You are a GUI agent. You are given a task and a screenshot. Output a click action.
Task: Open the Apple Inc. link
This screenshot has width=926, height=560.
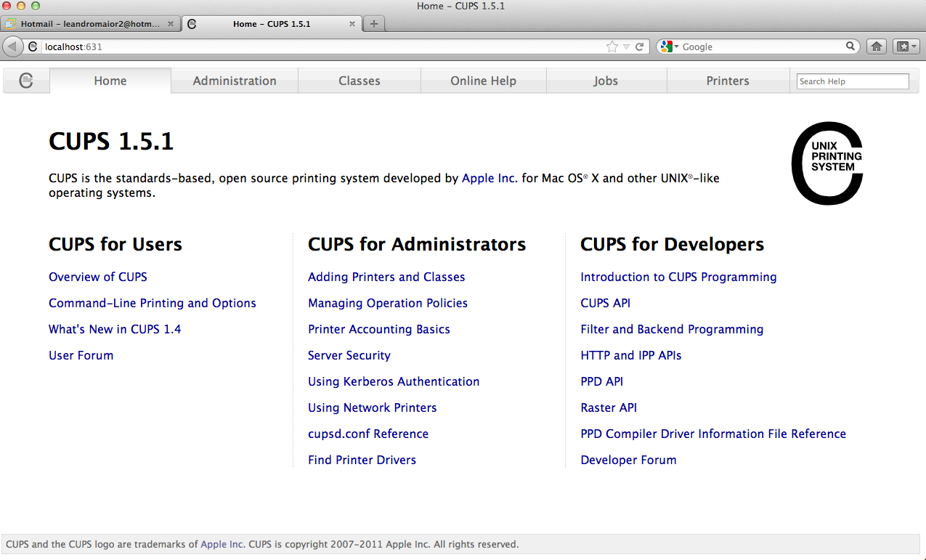pos(489,178)
